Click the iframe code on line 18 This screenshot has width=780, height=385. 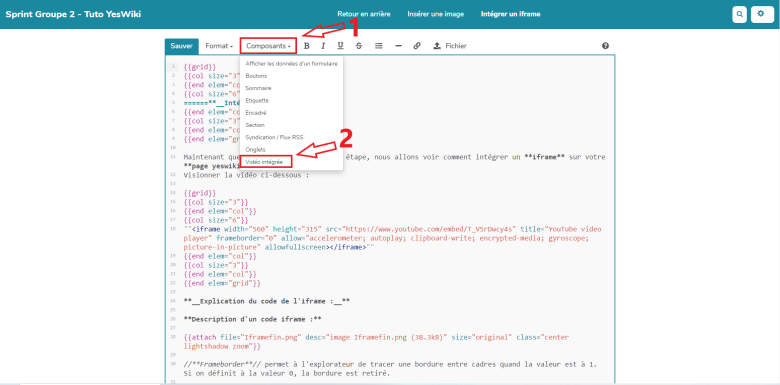click(x=392, y=238)
